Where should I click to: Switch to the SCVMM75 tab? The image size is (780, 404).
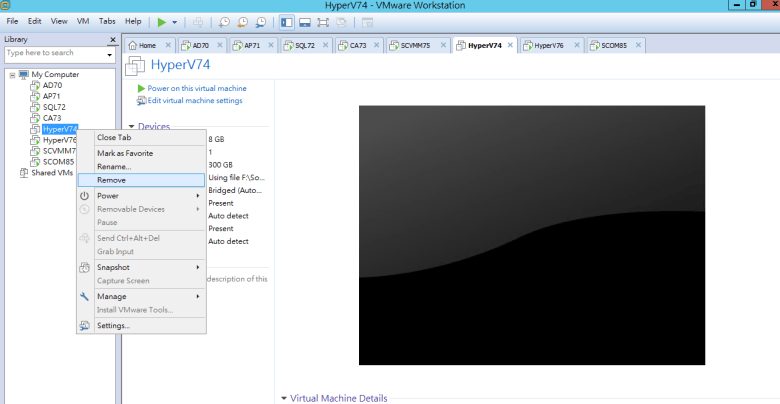click(x=414, y=45)
